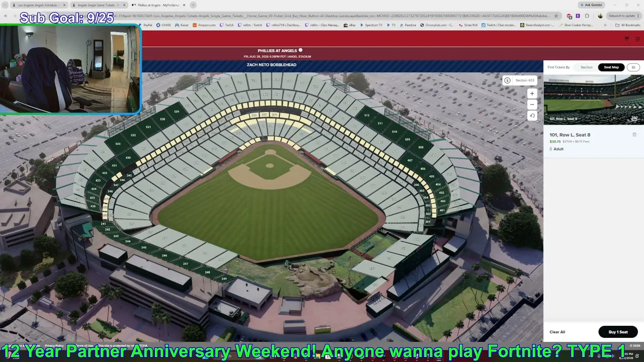
Task: Select the Seat Map view toggle
Action: (x=611, y=67)
